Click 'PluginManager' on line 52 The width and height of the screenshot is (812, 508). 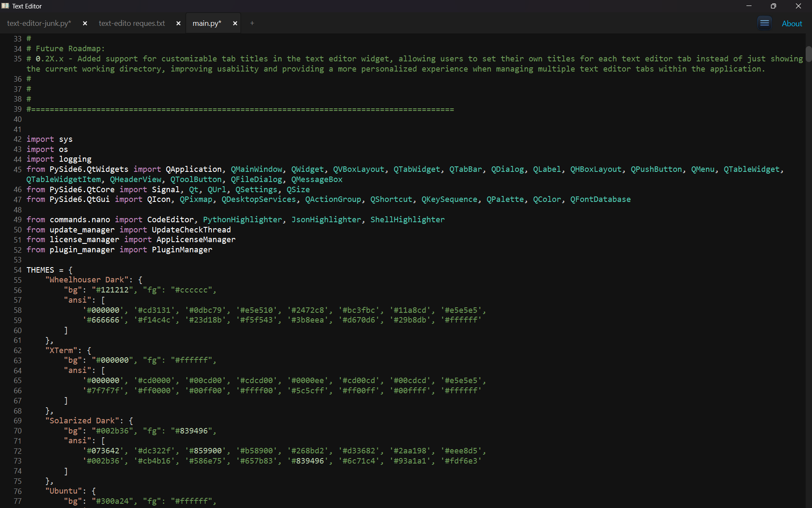pos(182,250)
